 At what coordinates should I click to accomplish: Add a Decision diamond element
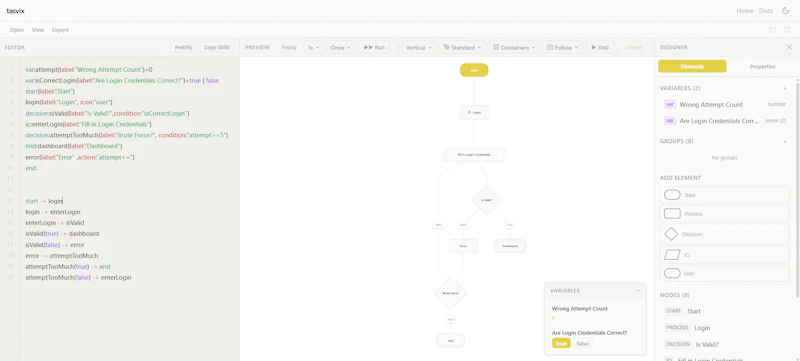pos(724,234)
